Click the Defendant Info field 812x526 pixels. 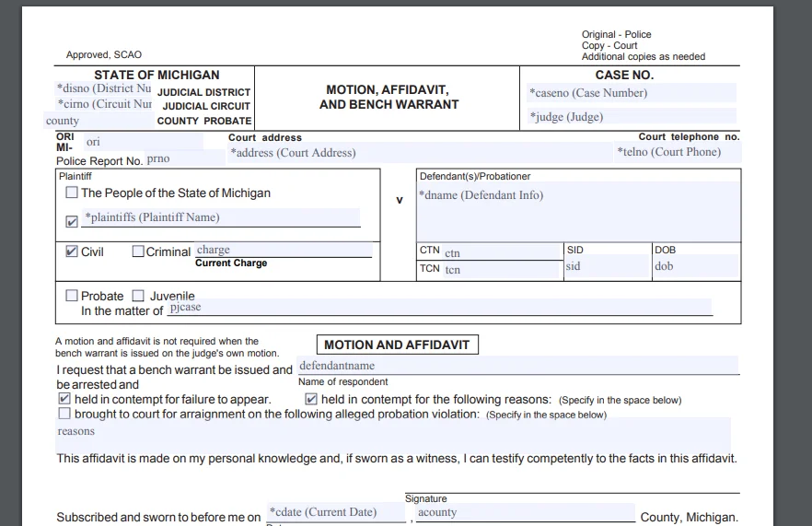tap(578, 211)
